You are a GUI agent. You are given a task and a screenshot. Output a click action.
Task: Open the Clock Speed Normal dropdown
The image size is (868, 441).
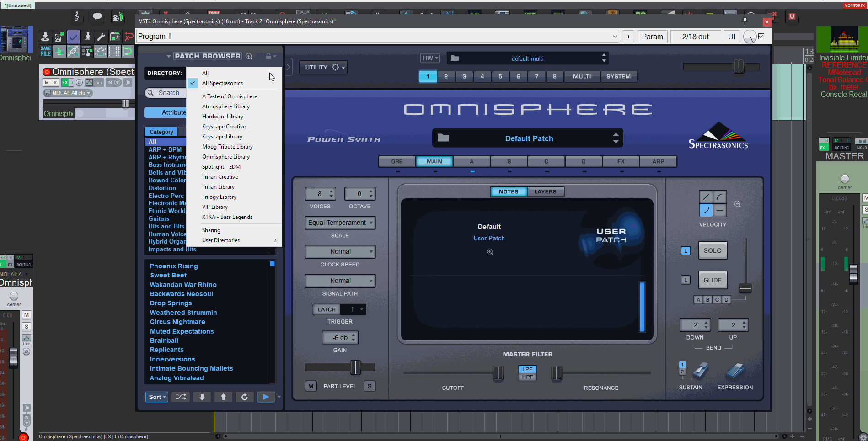click(340, 252)
